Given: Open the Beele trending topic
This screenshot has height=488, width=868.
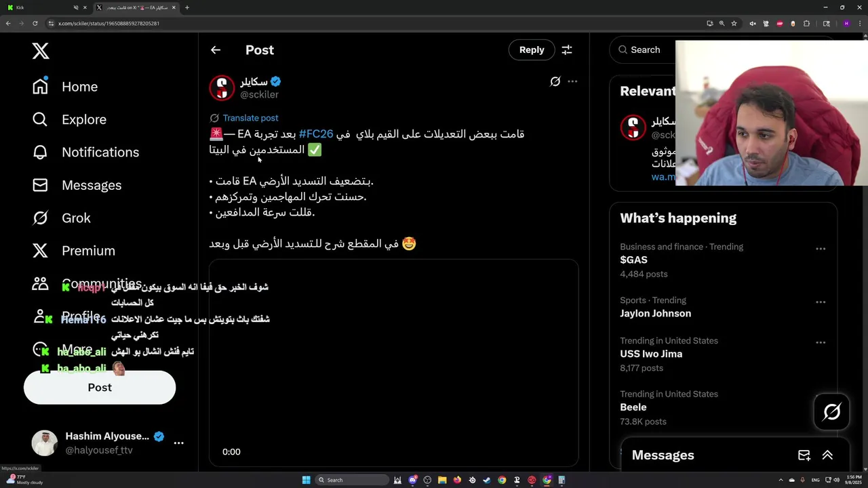Looking at the screenshot, I should 633,407.
